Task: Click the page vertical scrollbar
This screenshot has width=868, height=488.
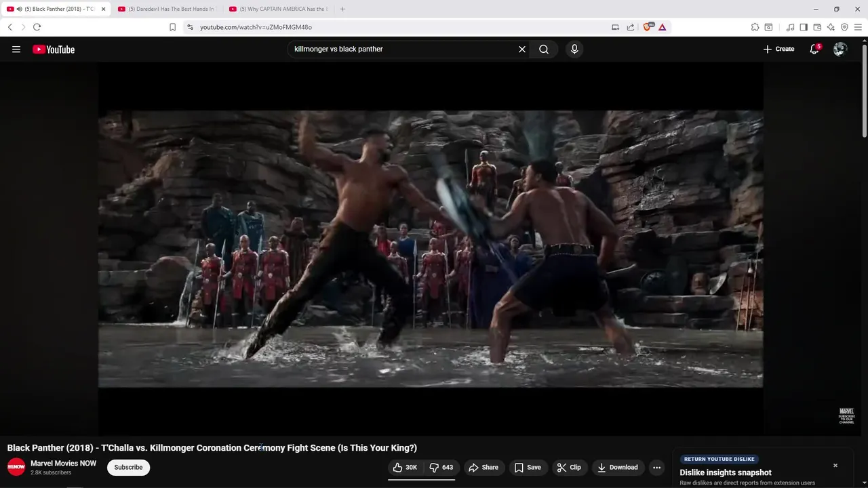Action: coord(864,90)
